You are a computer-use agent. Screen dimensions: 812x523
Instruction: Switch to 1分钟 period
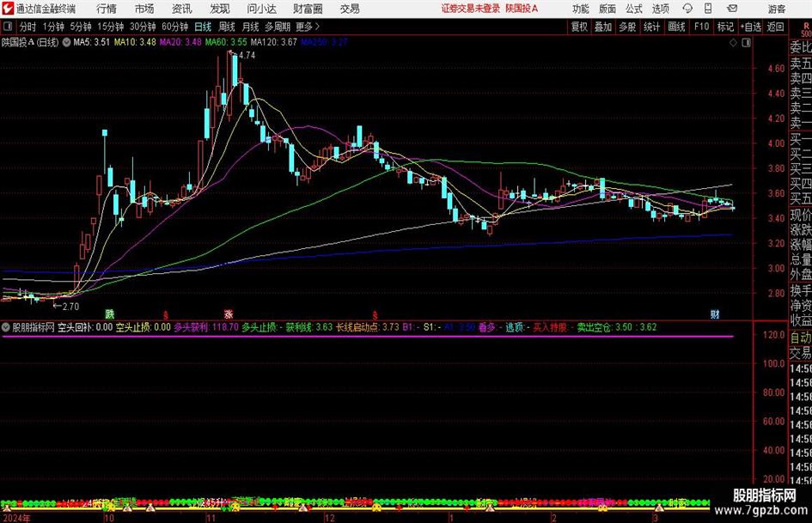(52, 27)
